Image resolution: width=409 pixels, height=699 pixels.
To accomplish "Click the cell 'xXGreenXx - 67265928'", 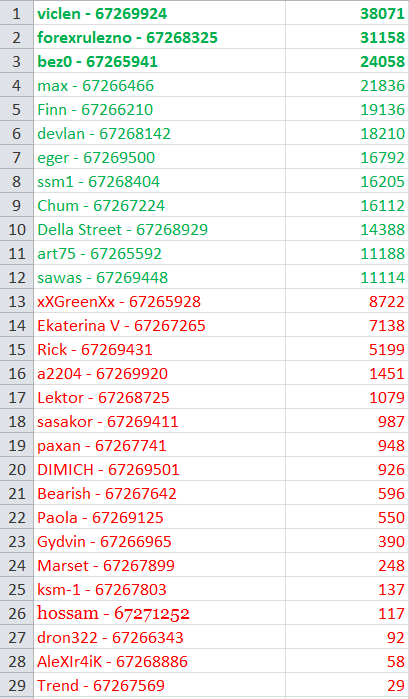I will [x=159, y=301].
